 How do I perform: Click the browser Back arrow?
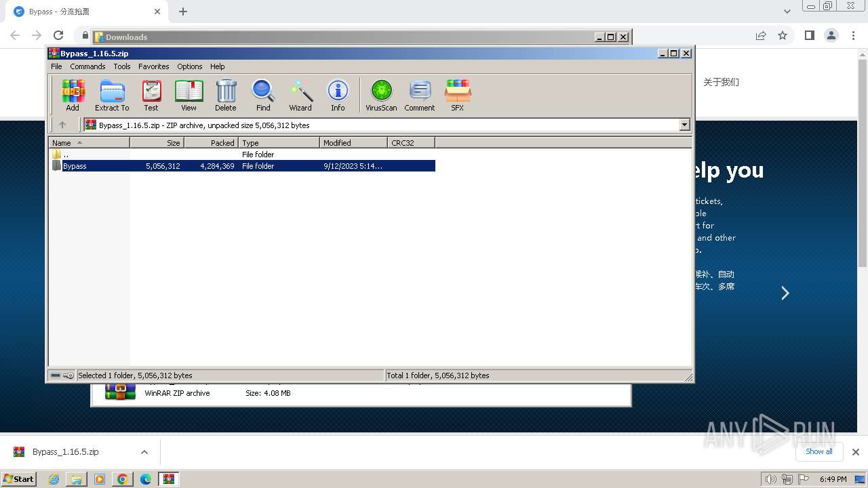point(15,35)
